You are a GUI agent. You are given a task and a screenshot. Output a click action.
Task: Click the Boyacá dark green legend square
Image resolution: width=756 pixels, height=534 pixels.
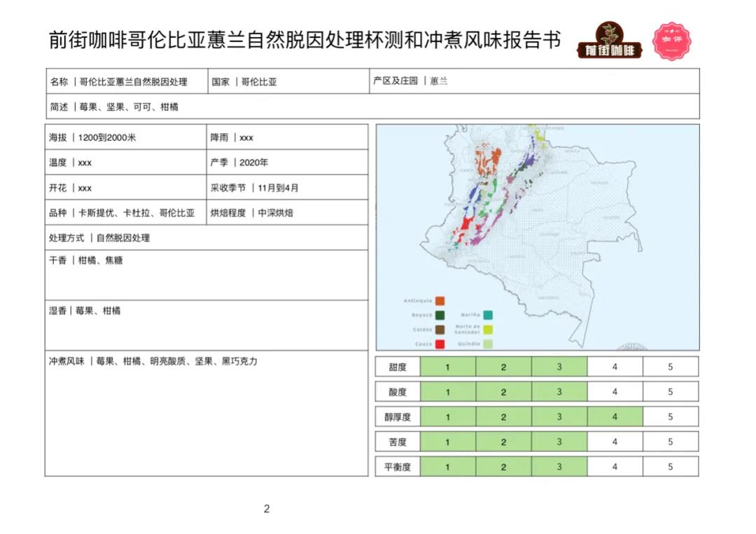coord(440,316)
